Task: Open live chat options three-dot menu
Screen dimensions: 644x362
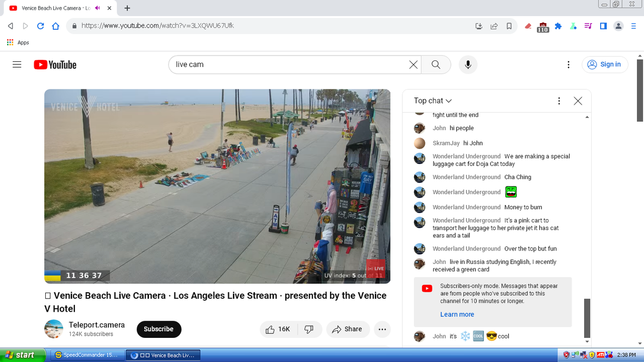Action: [x=559, y=101]
